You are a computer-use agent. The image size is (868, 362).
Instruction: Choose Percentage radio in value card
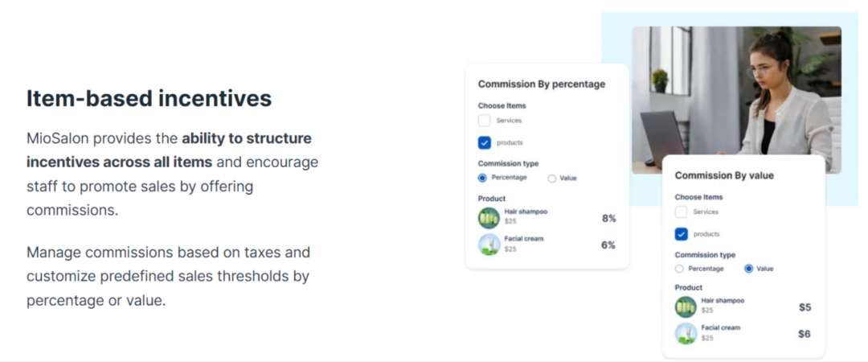(679, 269)
